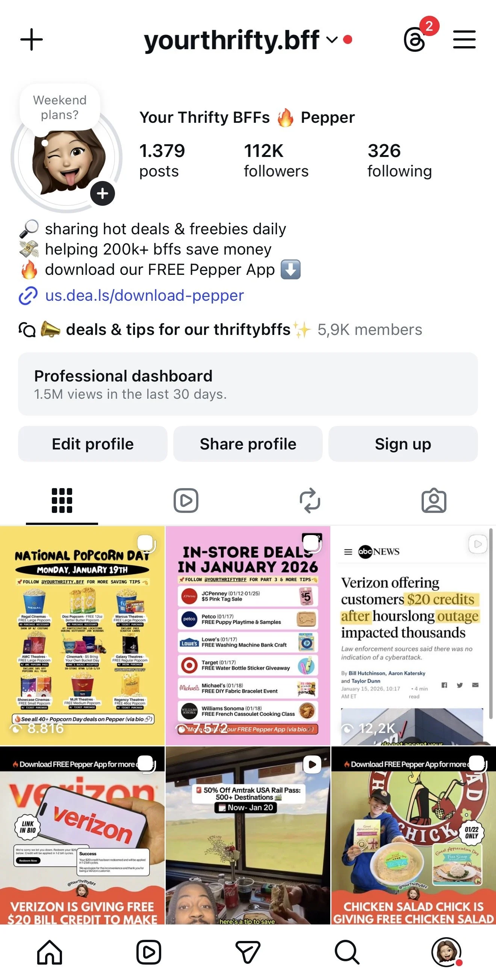Tap the plus icon to create a post
496x980 pixels.
click(x=32, y=39)
